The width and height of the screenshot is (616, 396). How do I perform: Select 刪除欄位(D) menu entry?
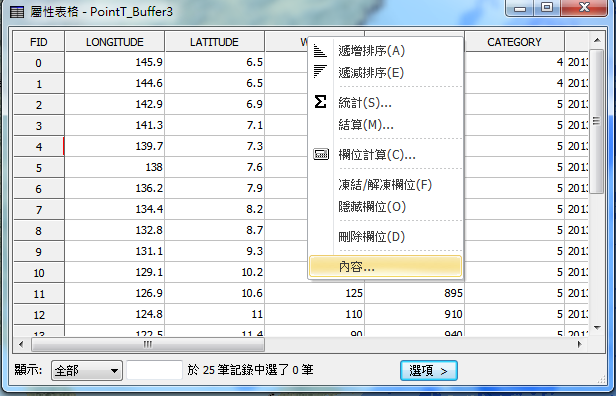(x=385, y=236)
